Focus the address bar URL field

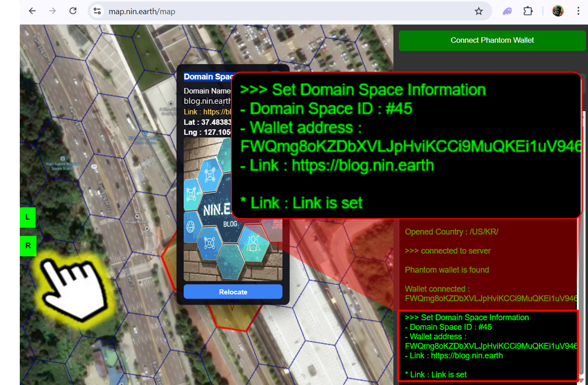[267, 11]
